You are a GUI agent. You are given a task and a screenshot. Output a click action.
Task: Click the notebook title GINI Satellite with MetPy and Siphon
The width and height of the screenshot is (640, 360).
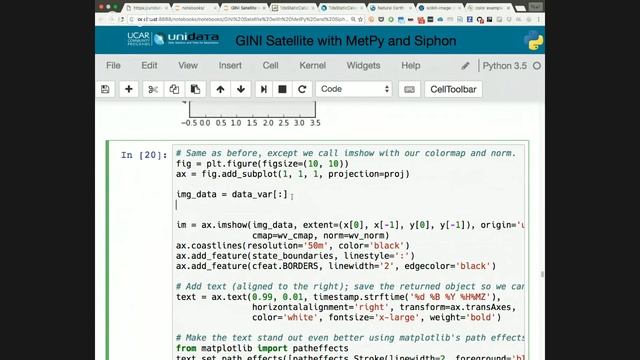coord(346,41)
